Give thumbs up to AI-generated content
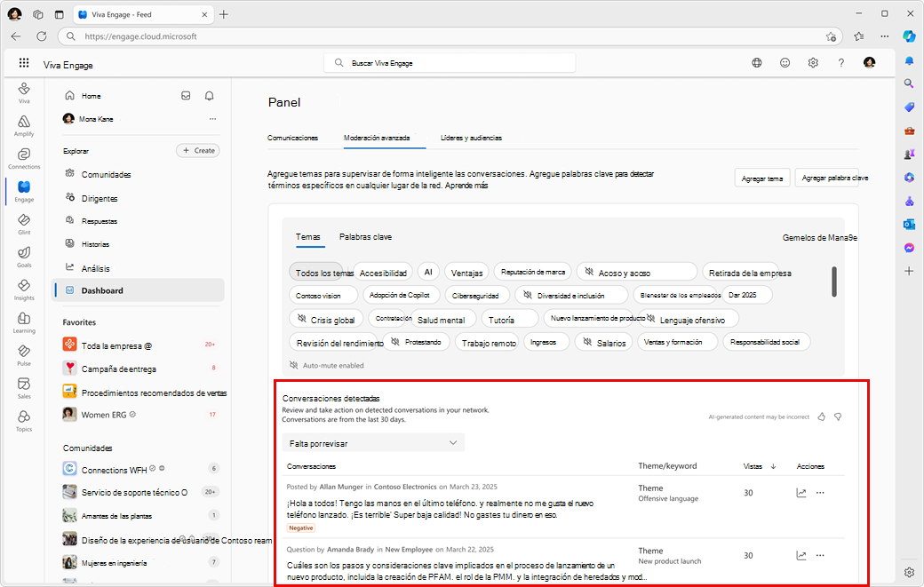Image resolution: width=924 pixels, height=587 pixels. pos(822,416)
